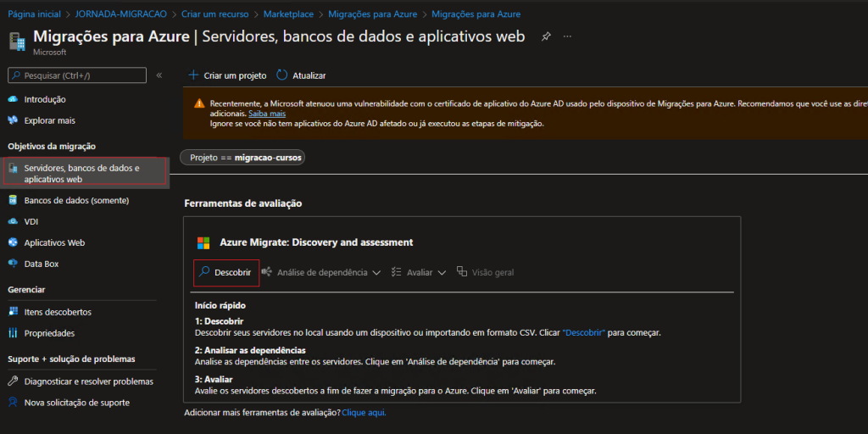The width and height of the screenshot is (868, 434).
Task: Navigate to Marketplace breadcrumb
Action: (288, 14)
